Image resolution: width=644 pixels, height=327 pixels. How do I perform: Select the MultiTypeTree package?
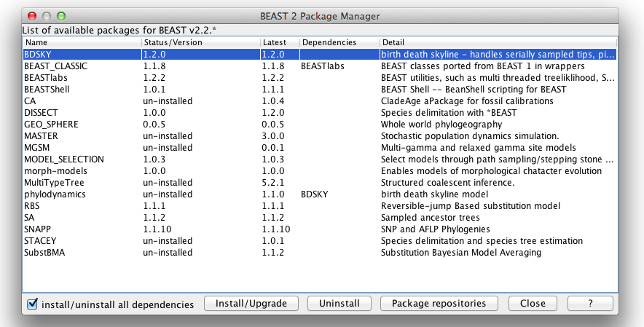click(54, 182)
